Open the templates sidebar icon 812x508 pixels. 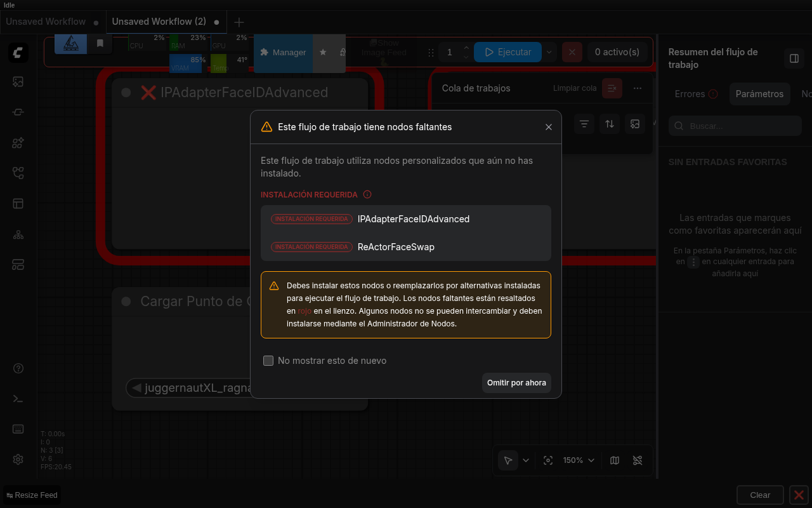point(18,203)
